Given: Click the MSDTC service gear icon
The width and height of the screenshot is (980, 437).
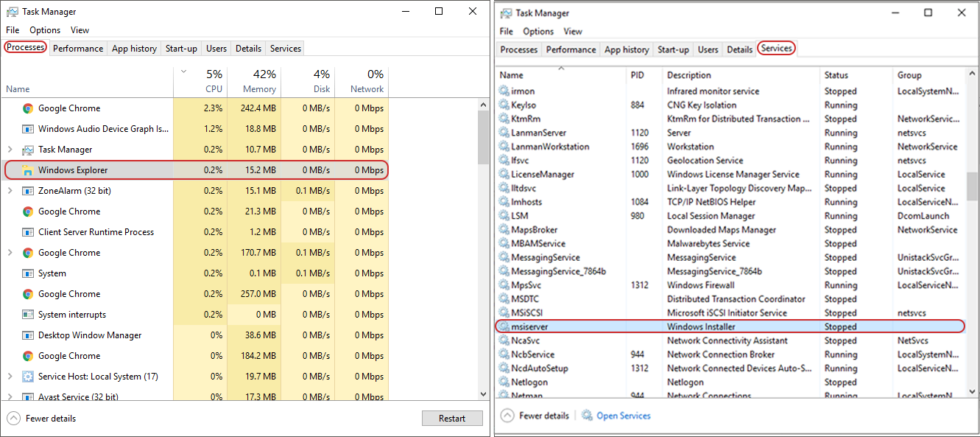Looking at the screenshot, I should 504,299.
